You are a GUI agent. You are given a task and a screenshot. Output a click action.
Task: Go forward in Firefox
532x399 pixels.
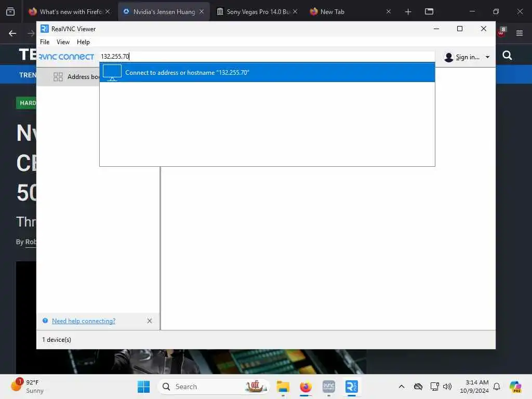click(31, 33)
